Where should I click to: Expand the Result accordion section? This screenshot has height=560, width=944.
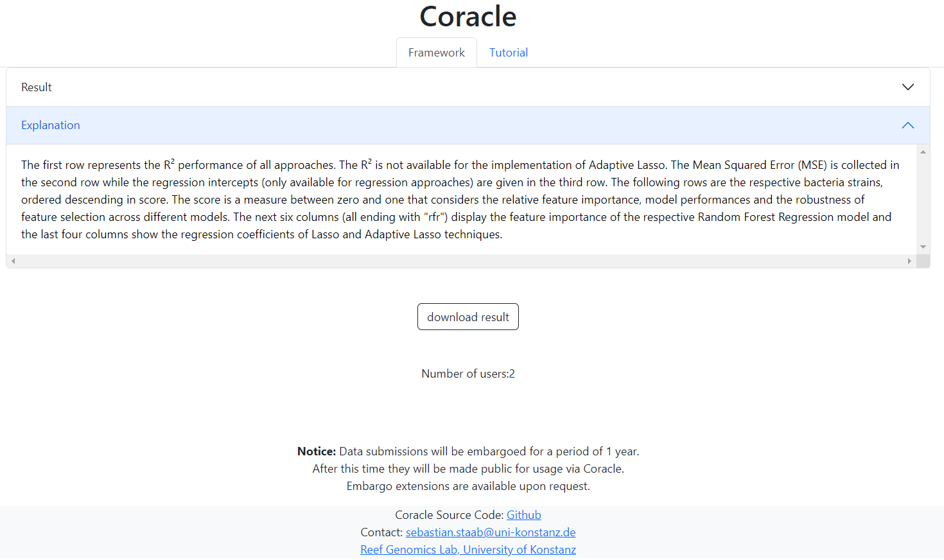pyautogui.click(x=468, y=87)
